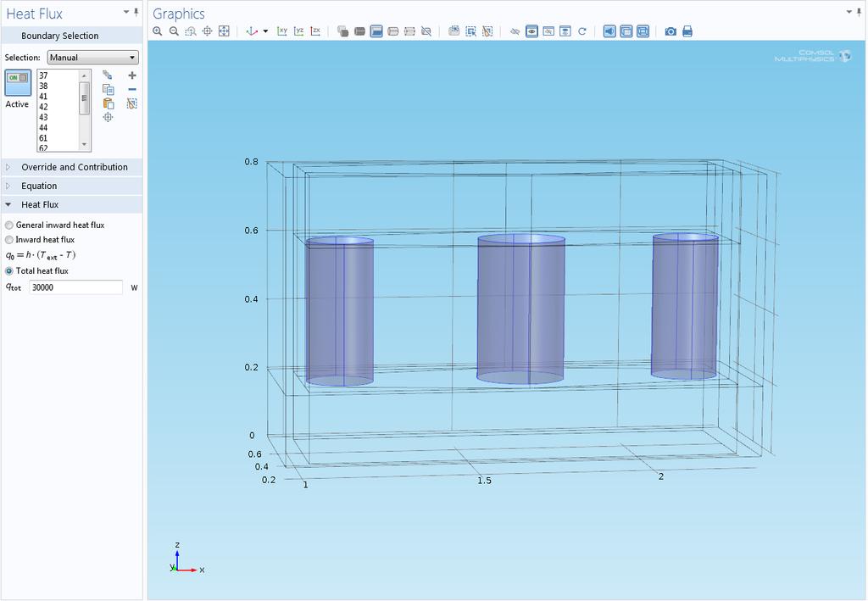Click the Select All toolbar icon
Viewport: 868px width, 601px height.
[454, 31]
